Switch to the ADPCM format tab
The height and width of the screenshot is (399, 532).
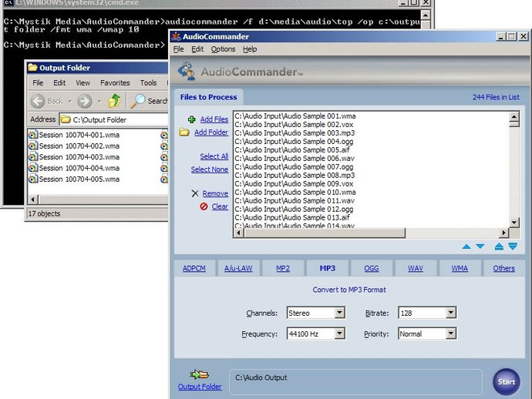pyautogui.click(x=194, y=268)
